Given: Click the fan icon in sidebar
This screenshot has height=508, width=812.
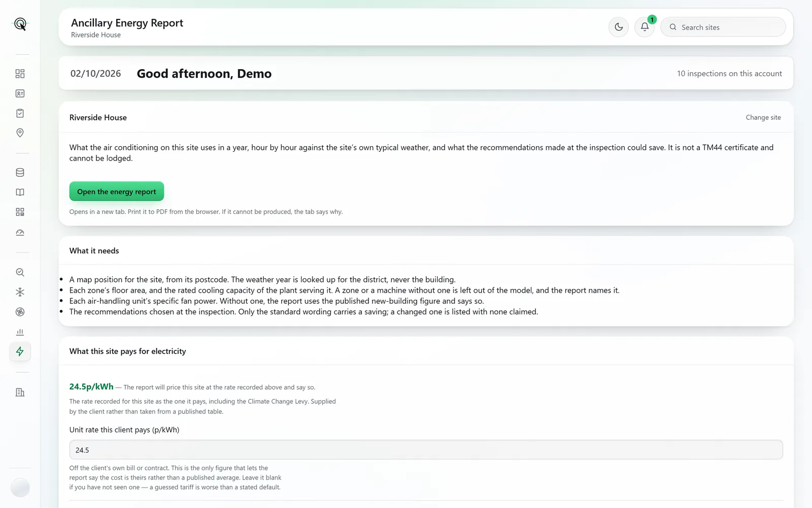Looking at the screenshot, I should 20,312.
